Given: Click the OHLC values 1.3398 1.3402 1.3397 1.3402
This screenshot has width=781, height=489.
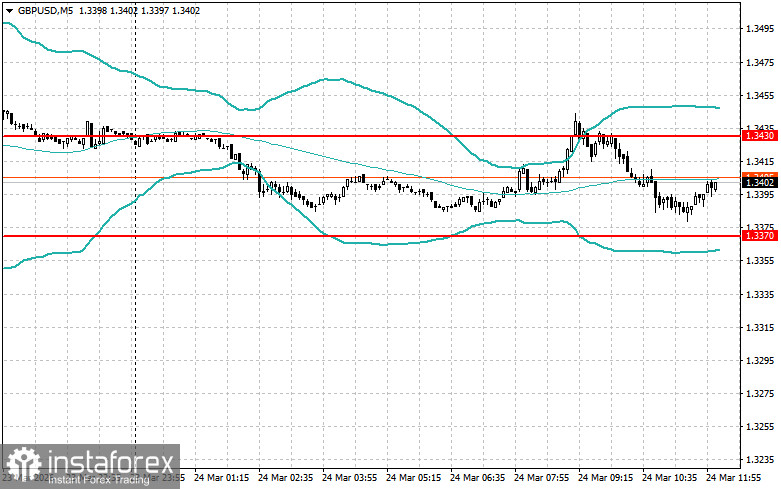Looking at the screenshot, I should (139, 10).
